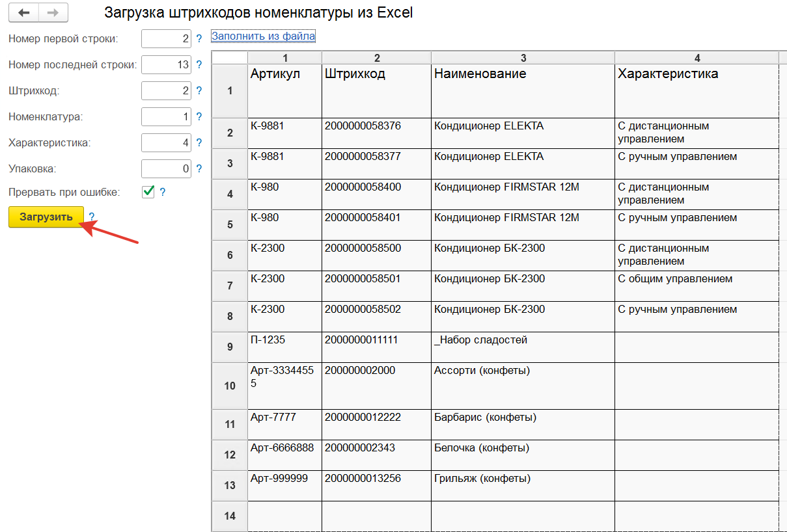Screen dimensions: 787x532
Task: Open help next to Упаковка field
Action: (x=199, y=169)
